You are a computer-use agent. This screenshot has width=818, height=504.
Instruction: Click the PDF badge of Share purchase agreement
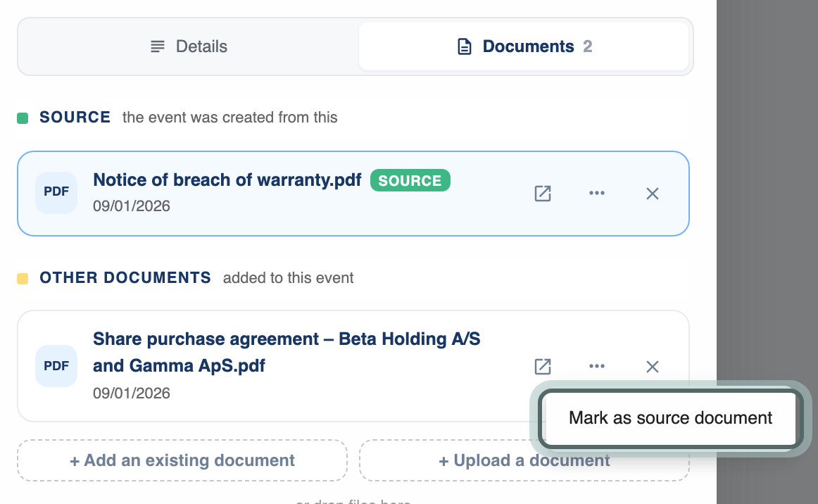coord(56,366)
